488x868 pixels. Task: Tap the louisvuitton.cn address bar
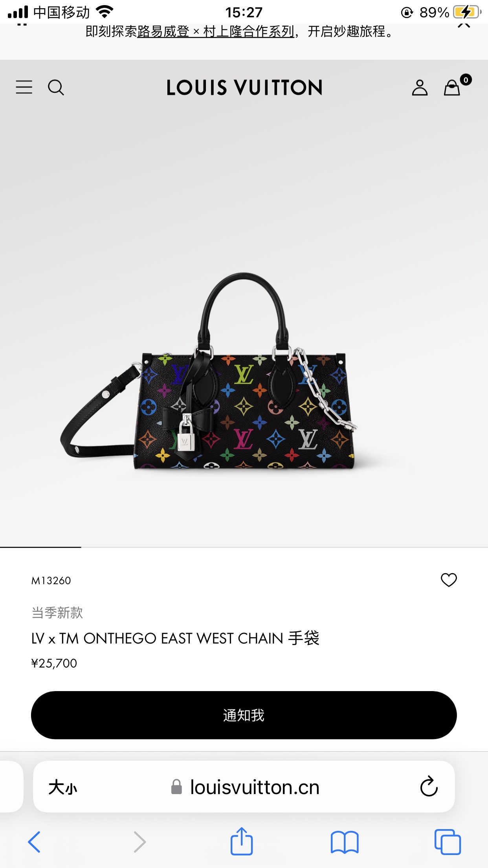click(x=244, y=787)
